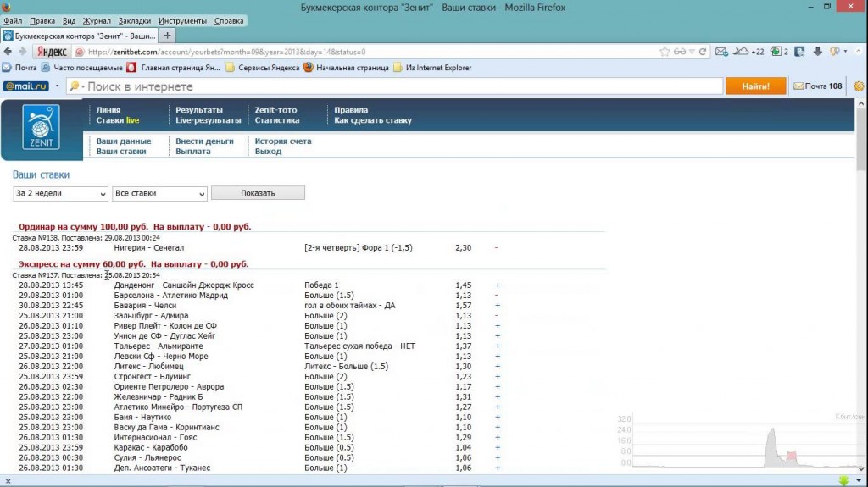Go forward with the browser forward arrow
The image size is (868, 487).
pyautogui.click(x=22, y=52)
